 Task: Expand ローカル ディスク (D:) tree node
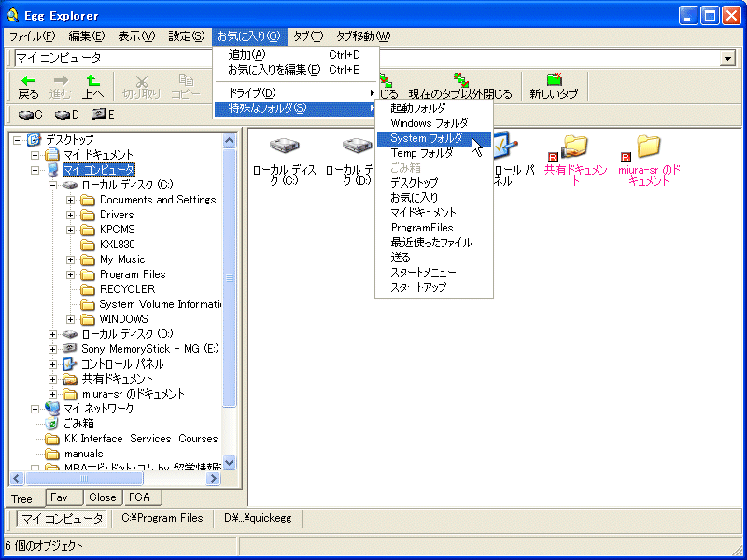coord(53,334)
